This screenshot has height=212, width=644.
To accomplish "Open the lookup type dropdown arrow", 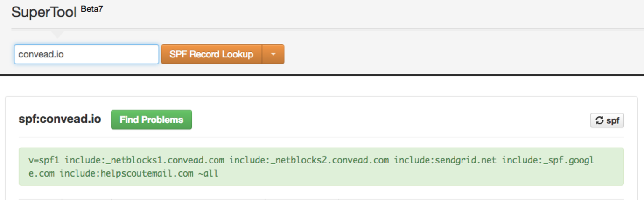I will click(x=273, y=54).
